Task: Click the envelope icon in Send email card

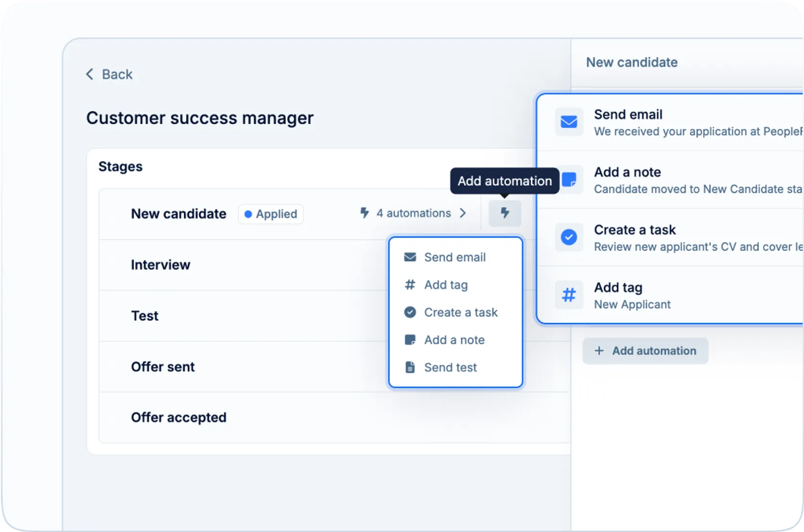Action: coord(569,122)
